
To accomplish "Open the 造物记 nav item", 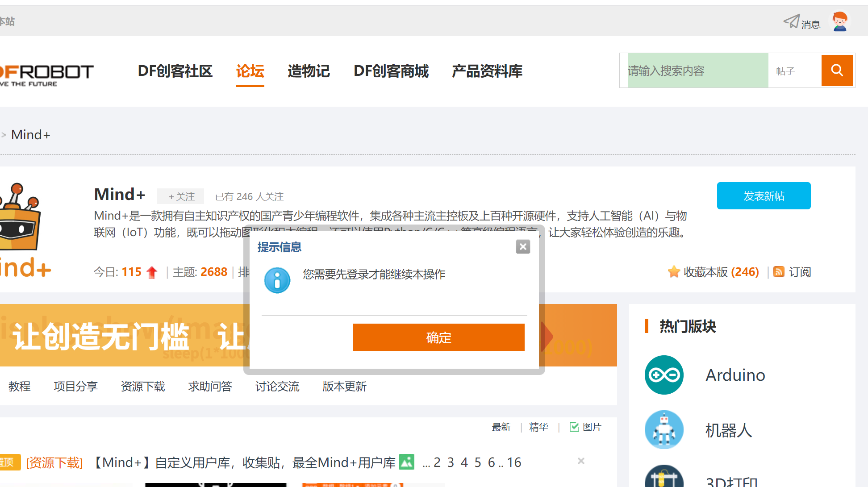I will (309, 71).
